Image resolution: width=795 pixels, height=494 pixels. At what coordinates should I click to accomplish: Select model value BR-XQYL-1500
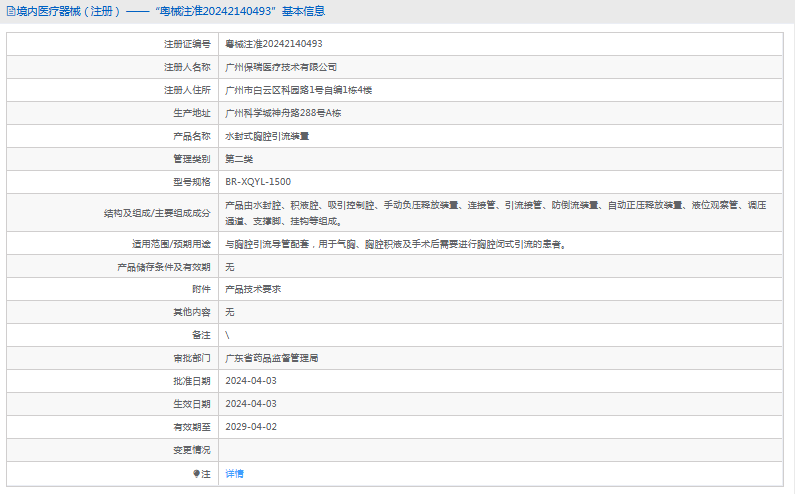coord(258,182)
